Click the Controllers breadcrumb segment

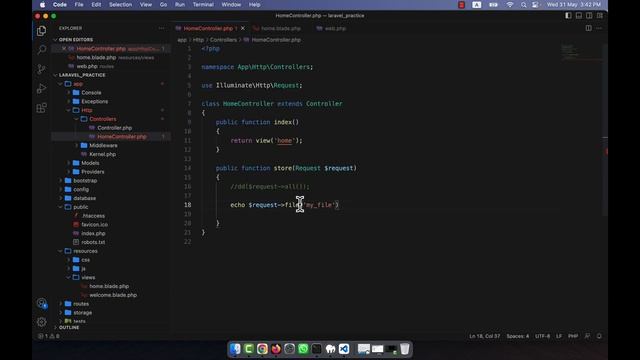[x=223, y=40]
